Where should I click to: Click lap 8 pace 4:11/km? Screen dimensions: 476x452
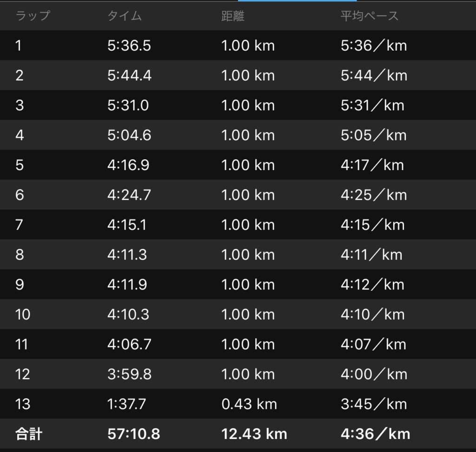coord(371,255)
